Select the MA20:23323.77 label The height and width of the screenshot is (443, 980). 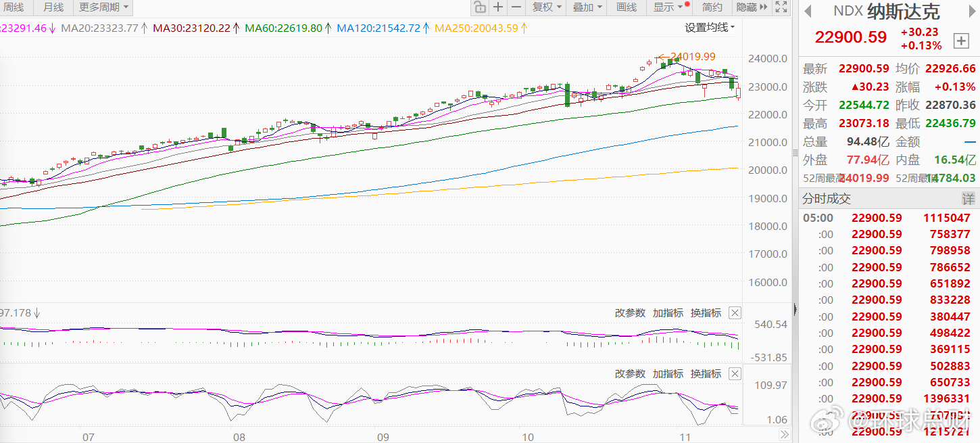(99, 28)
